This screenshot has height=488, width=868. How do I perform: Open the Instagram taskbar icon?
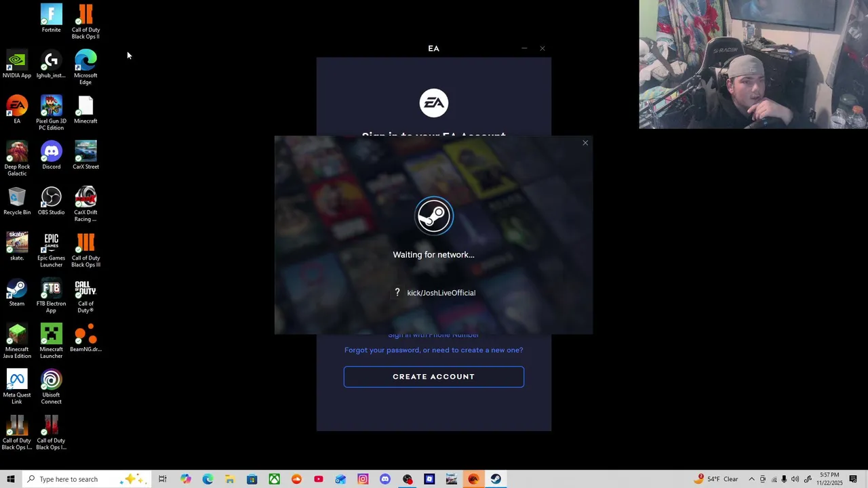click(x=363, y=479)
